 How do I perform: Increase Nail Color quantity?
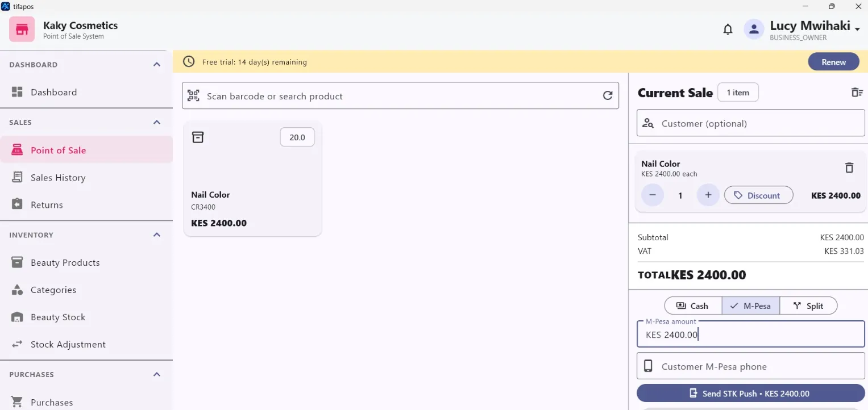click(x=708, y=195)
